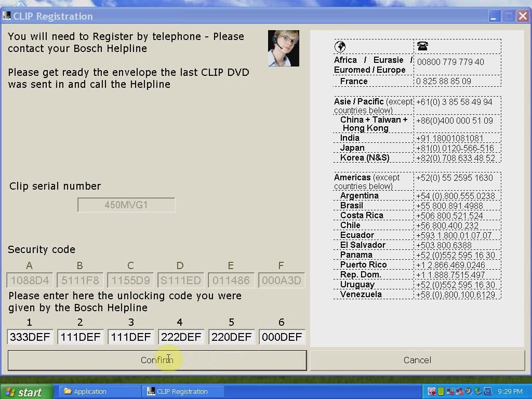Click the pink-red first system tray icon
532x399 pixels.
point(431,391)
